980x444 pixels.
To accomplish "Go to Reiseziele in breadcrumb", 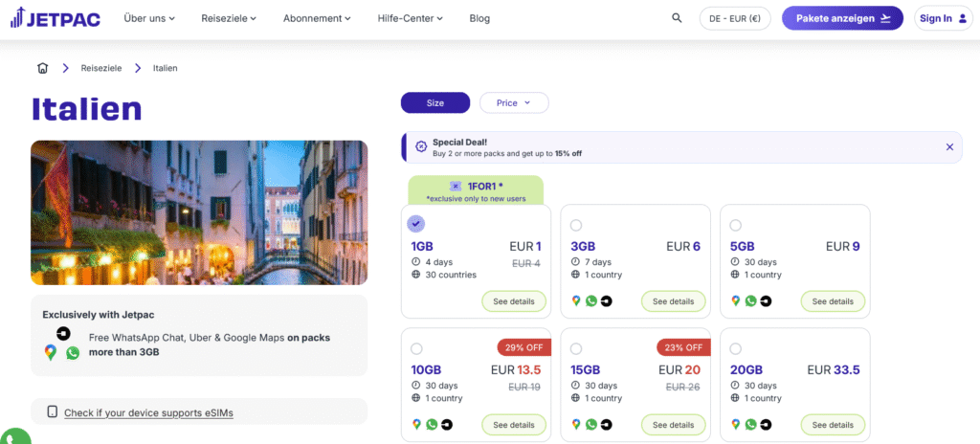I will click(101, 68).
